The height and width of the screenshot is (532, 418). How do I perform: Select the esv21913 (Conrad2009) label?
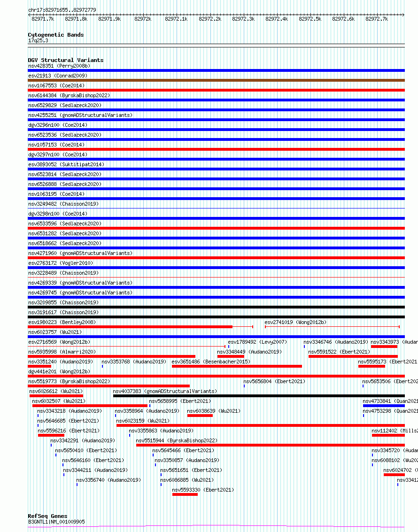click(x=58, y=76)
